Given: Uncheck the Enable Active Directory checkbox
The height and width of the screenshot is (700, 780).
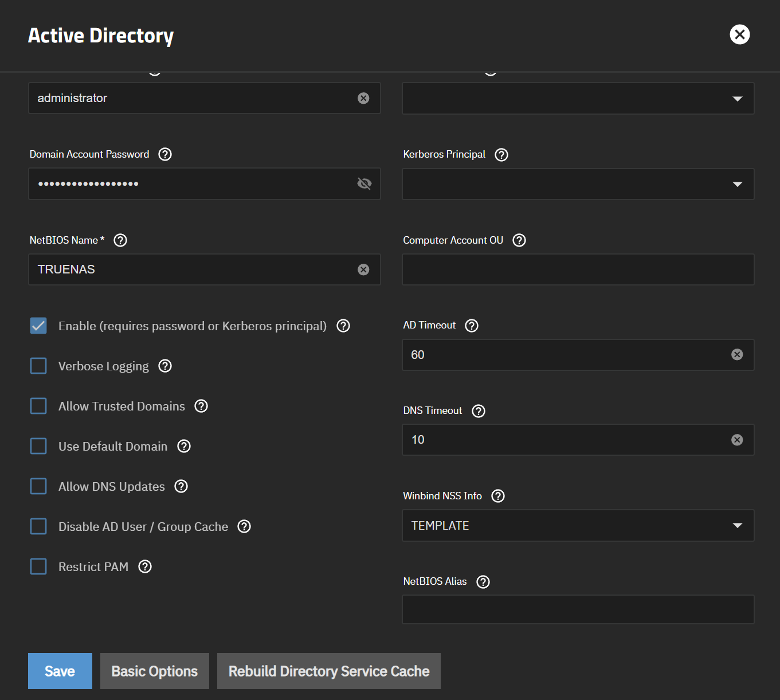Looking at the screenshot, I should 38,326.
